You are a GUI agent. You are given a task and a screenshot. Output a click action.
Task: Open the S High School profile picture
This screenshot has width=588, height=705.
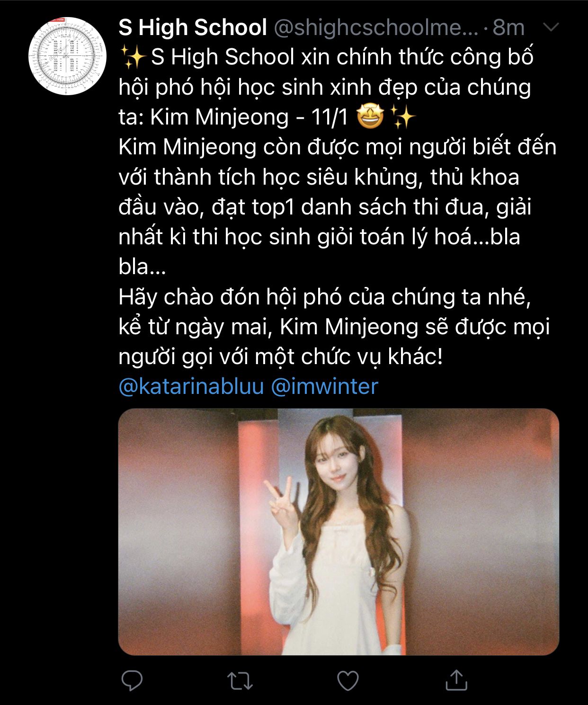(x=67, y=56)
